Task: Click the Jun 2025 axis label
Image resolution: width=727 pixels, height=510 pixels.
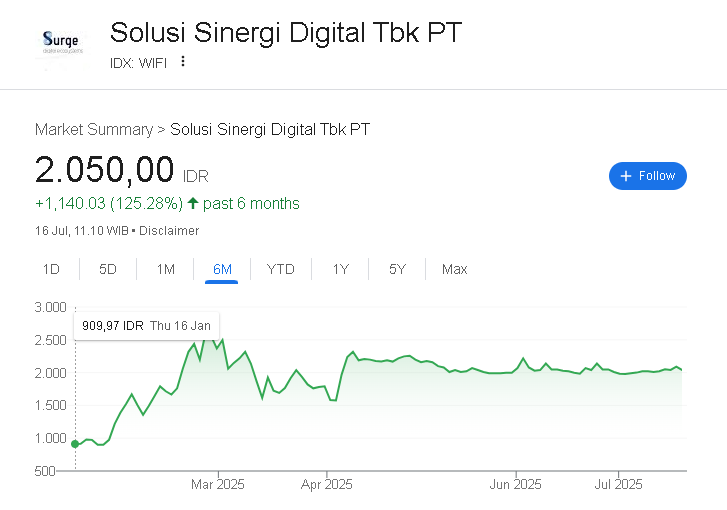Action: (517, 484)
